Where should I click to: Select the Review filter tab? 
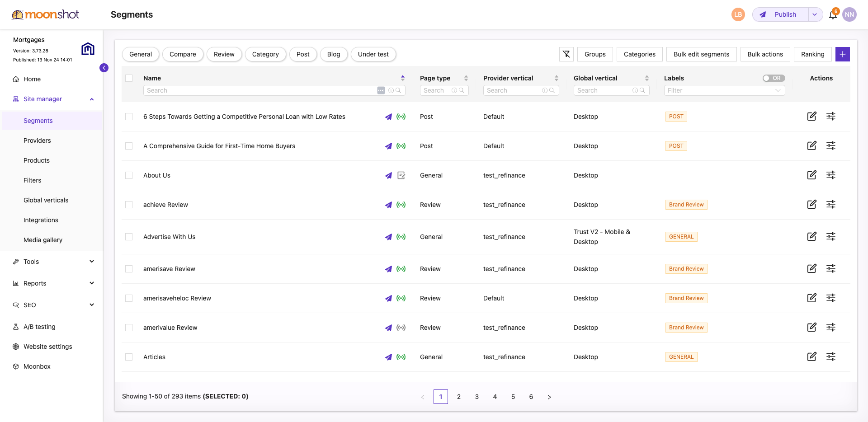(224, 54)
